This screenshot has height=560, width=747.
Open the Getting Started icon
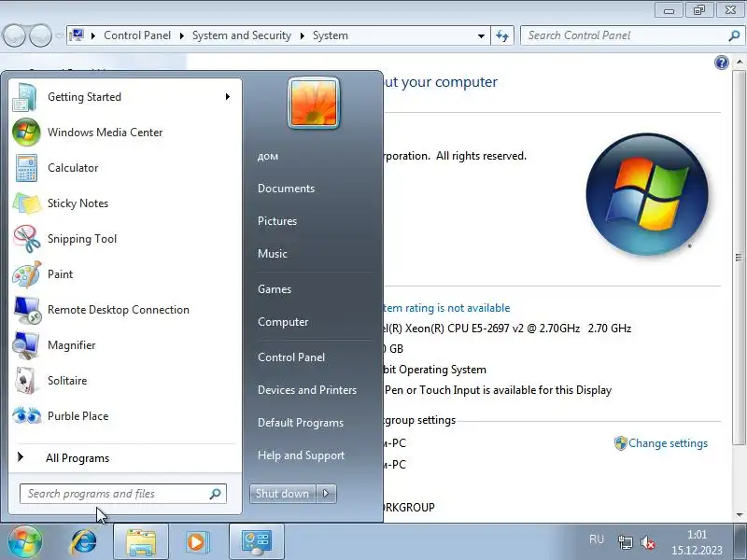pos(25,97)
